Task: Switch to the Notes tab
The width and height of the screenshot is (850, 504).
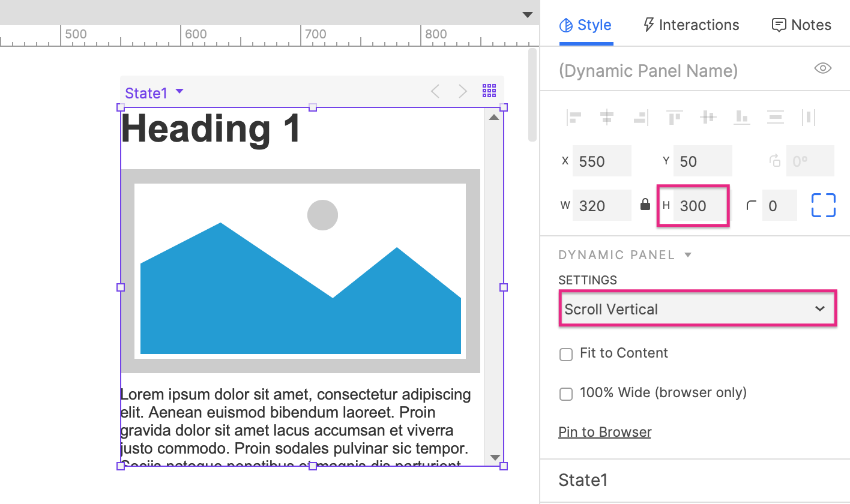Action: click(801, 25)
